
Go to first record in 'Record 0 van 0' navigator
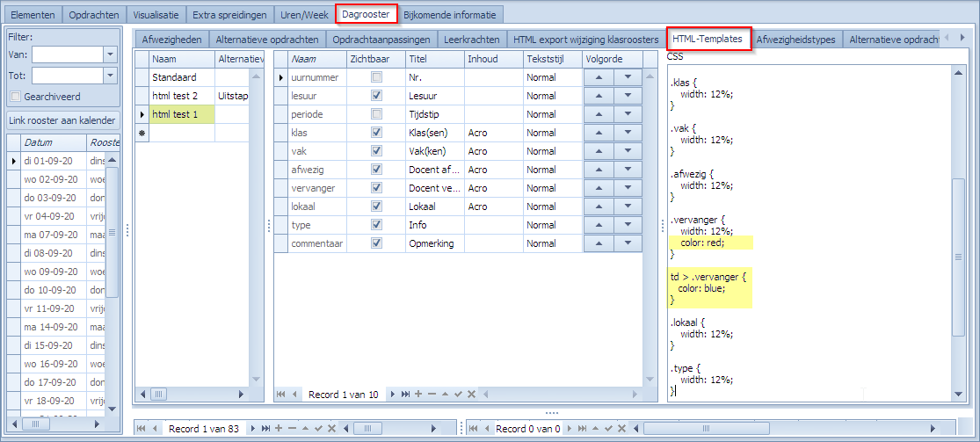[x=473, y=428]
